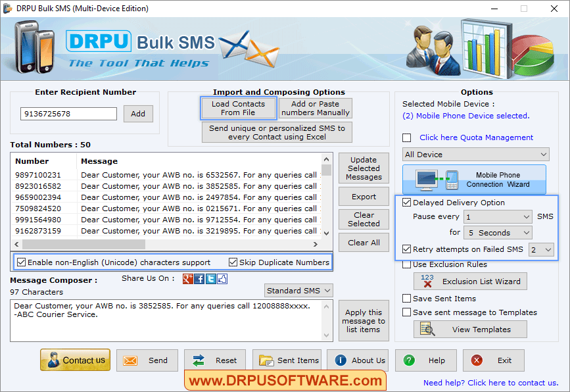
Task: Open the All Device dropdown
Action: 476,155
